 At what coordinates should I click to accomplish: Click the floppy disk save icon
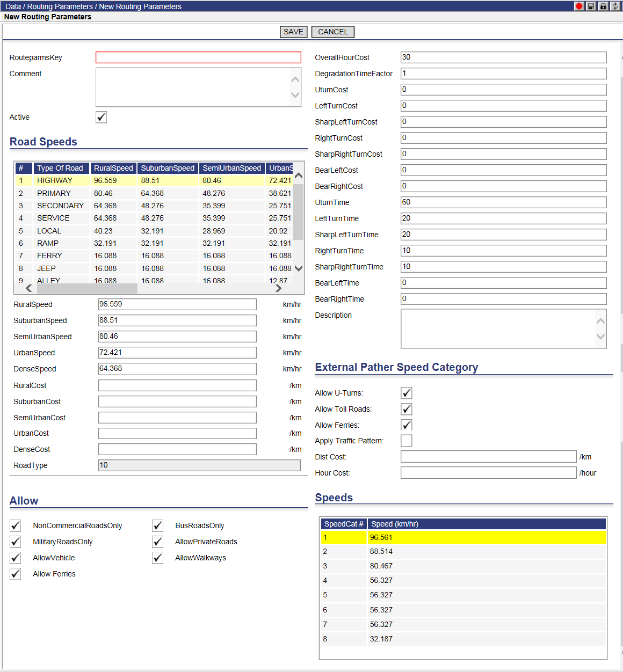(x=591, y=6)
